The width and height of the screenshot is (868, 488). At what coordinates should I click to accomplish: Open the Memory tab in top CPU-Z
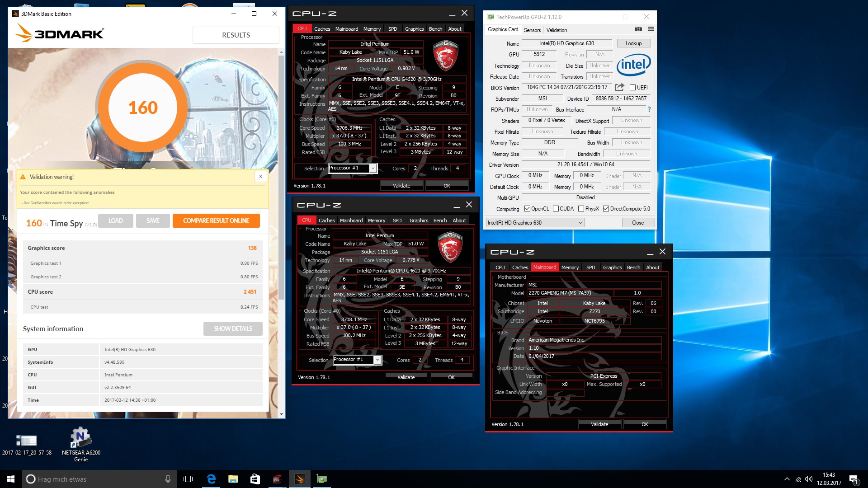tap(372, 28)
